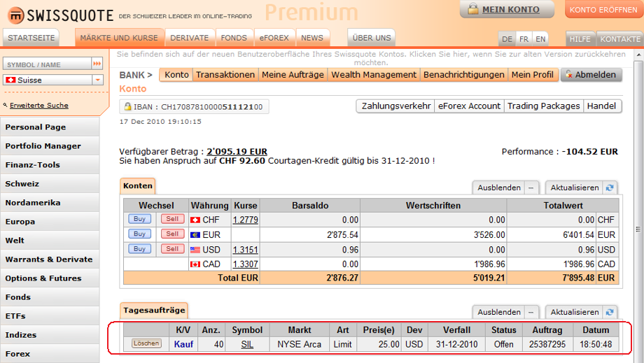Image resolution: width=644 pixels, height=363 pixels.
Task: Click the Zahlungsverkehr button
Action: point(396,106)
